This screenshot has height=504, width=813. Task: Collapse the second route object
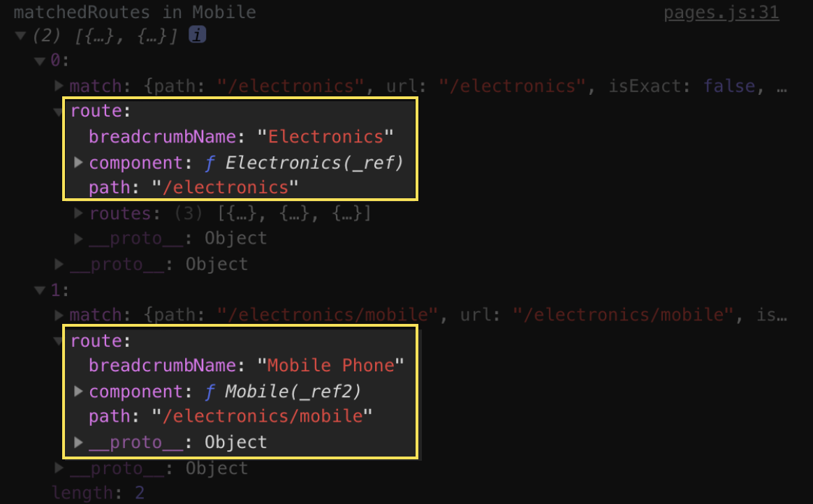[x=58, y=341]
